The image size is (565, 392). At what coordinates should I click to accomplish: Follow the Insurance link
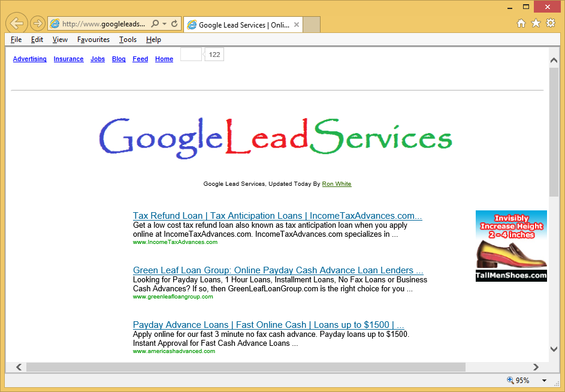[68, 59]
